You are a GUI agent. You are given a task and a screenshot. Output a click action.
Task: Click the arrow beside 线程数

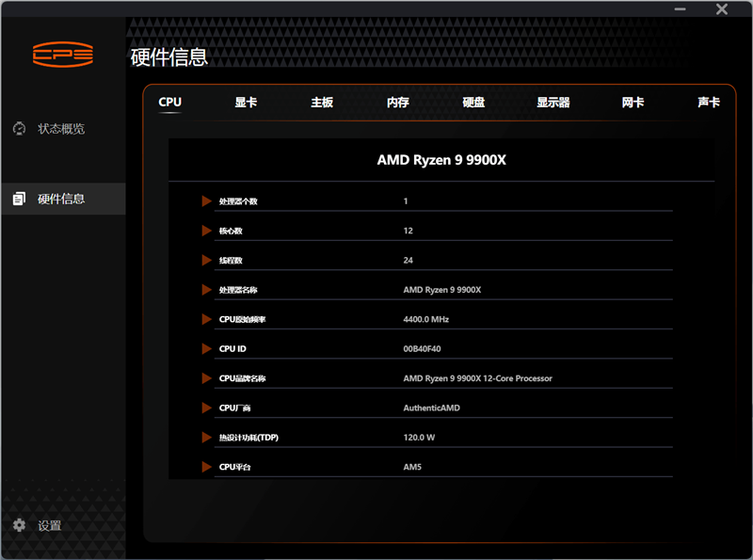click(x=206, y=260)
